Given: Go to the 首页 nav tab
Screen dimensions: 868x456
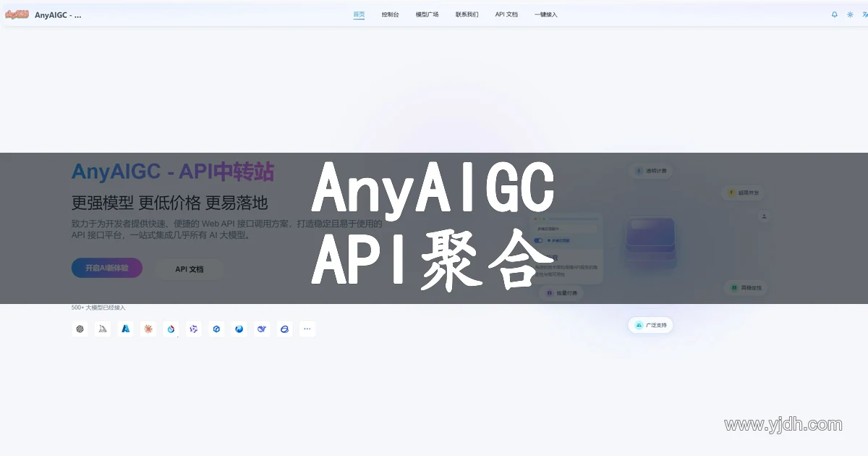Looking at the screenshot, I should click(359, 14).
